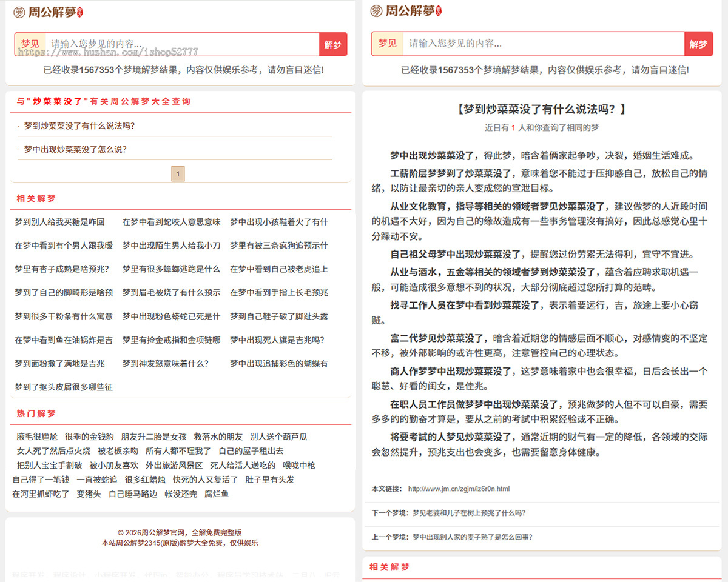
Task: Open link 梦到了自己的脚畸形是啥预
Action: click(64, 293)
